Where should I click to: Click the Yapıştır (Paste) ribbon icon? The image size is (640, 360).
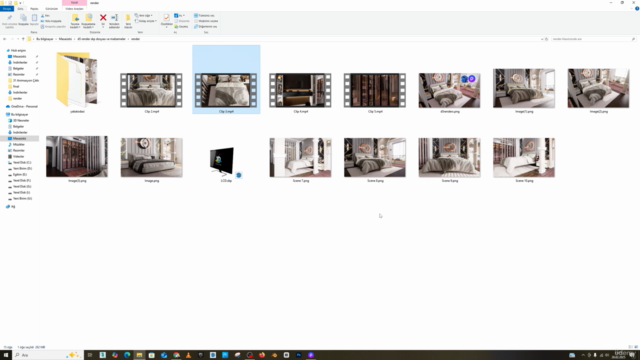coord(34,20)
